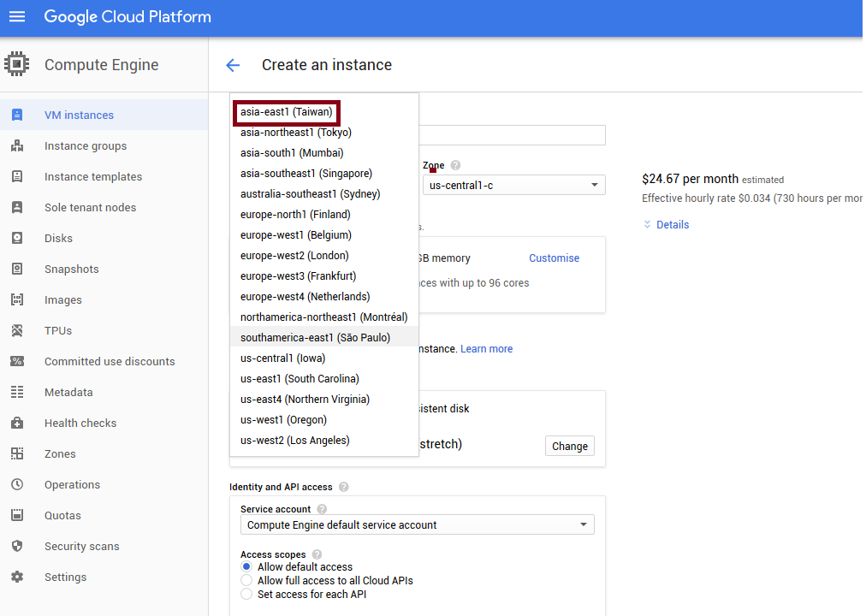Click the back arrow beside Create an instance

233,65
